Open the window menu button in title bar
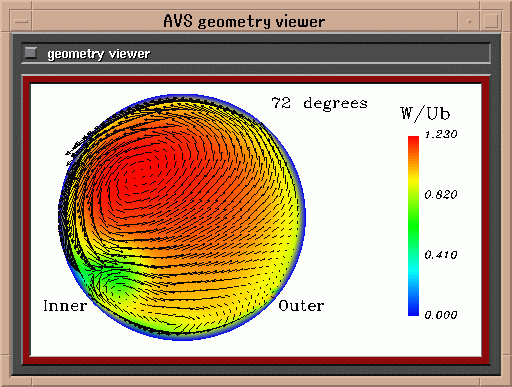Viewport: 512px width, 387px height. tap(22, 21)
